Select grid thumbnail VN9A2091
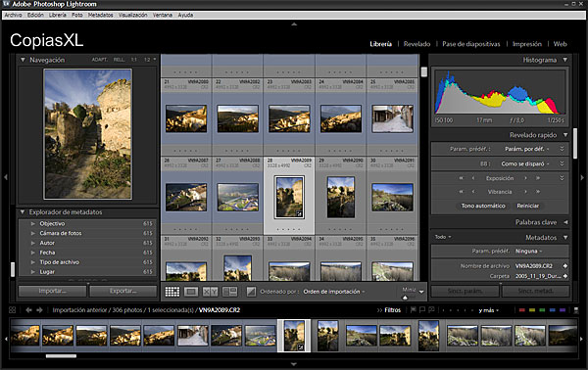The width and height of the screenshot is (588, 370). pyautogui.click(x=392, y=197)
